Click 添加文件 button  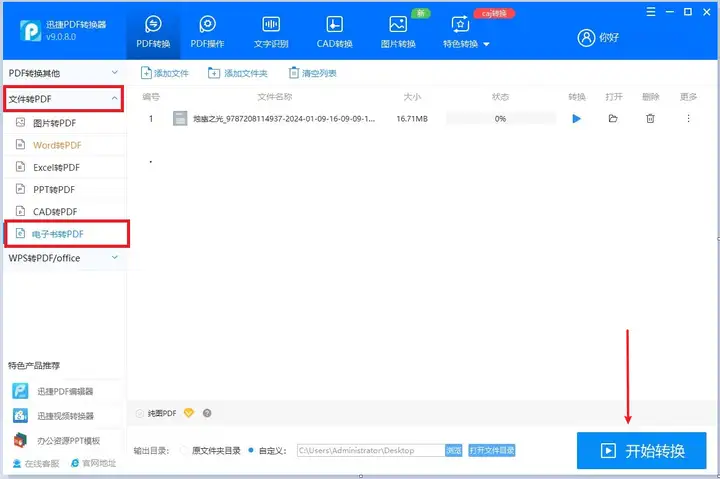point(164,73)
